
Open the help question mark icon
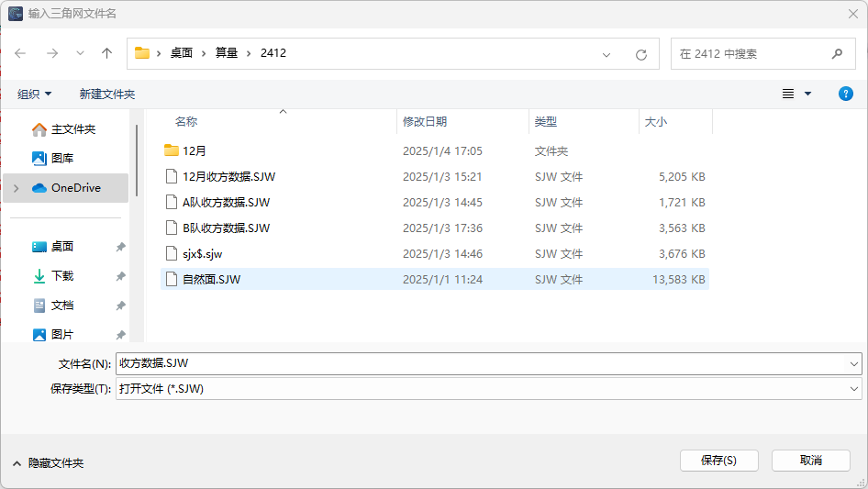point(845,94)
